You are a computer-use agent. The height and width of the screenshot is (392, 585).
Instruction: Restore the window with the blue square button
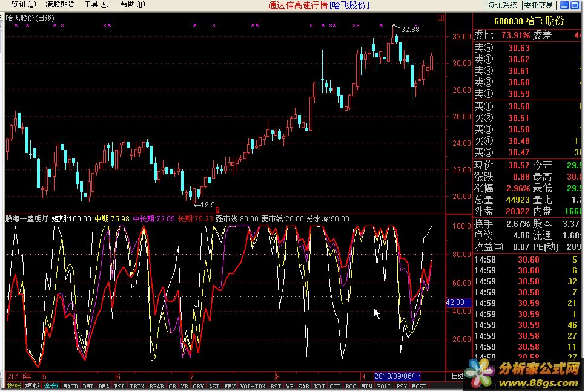575,5
